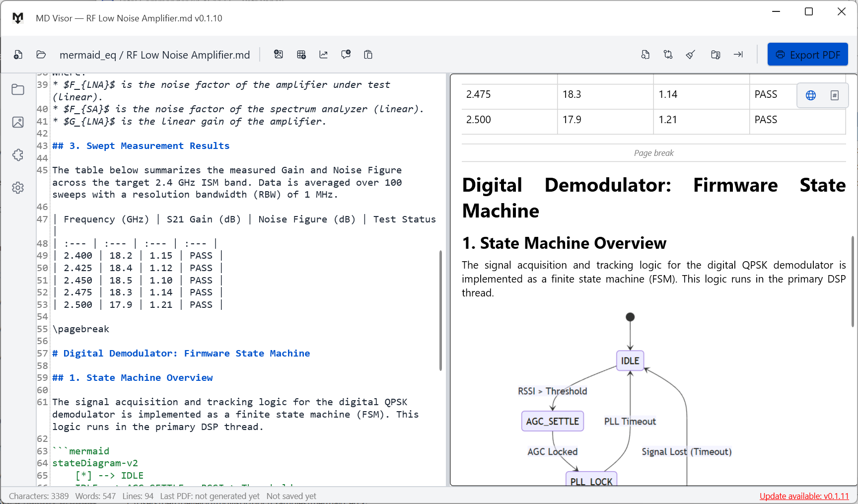
Task: Click the 'Digital Demodulator: Firmware State Machine' preview title
Action: click(654, 198)
